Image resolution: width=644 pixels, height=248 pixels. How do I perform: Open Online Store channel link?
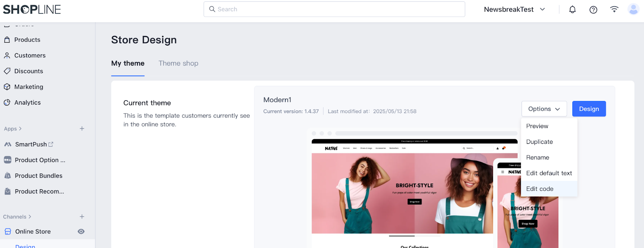pos(33,231)
